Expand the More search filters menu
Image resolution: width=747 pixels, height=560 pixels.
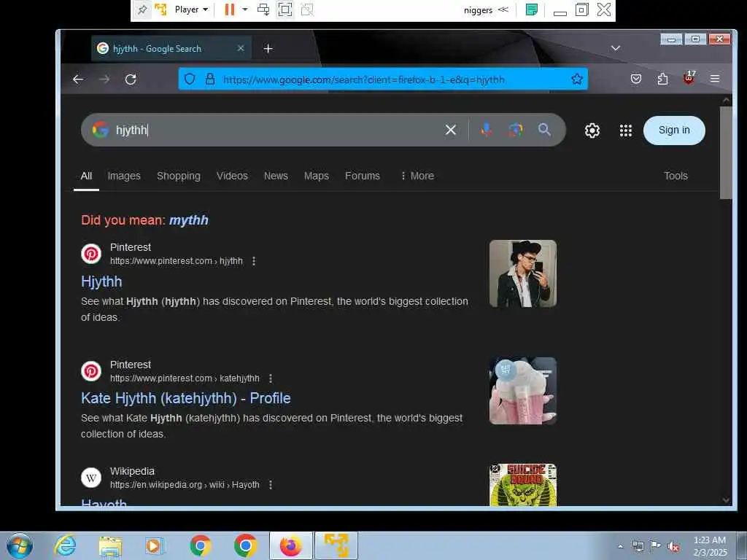417,176
